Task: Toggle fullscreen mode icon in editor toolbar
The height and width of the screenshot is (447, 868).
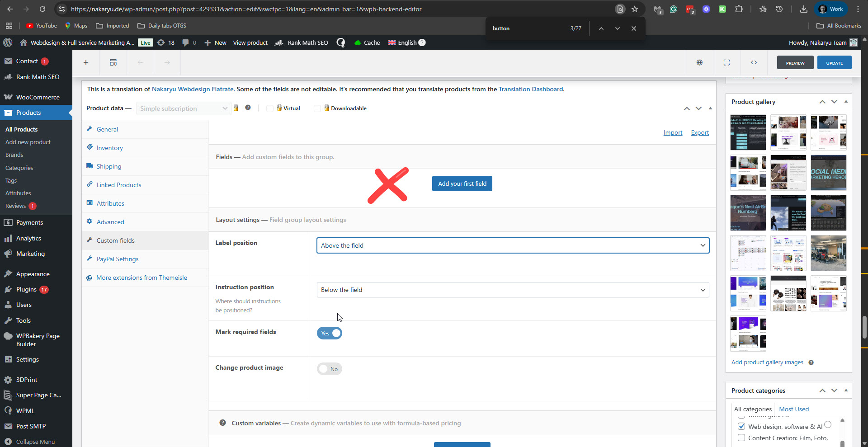Action: coord(726,62)
